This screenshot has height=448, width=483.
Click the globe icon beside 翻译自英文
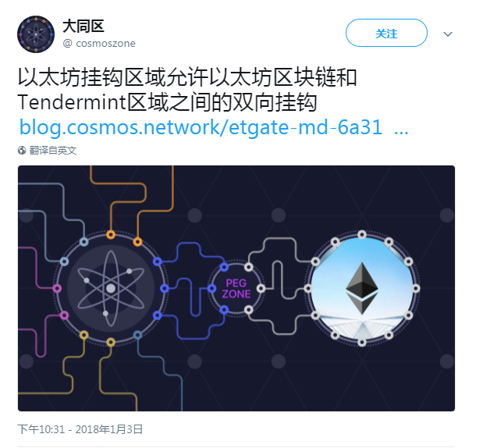pos(22,151)
